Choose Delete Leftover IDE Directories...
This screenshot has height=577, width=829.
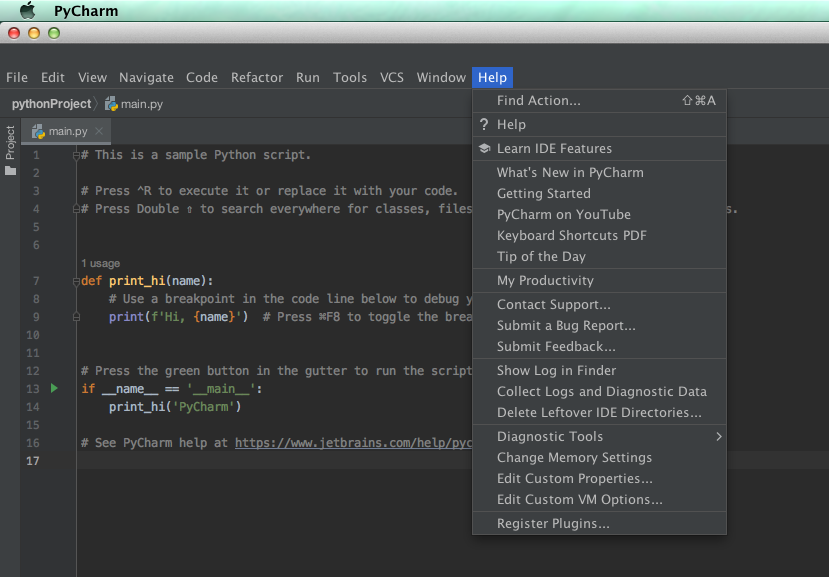point(599,413)
